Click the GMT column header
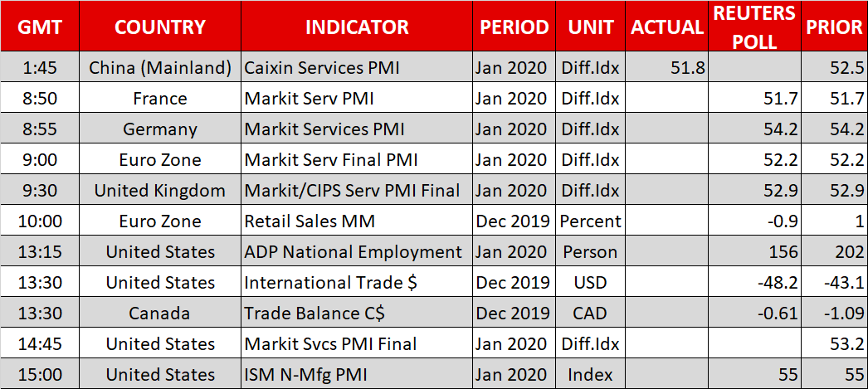Image resolution: width=868 pixels, height=389 pixels. coord(40,27)
